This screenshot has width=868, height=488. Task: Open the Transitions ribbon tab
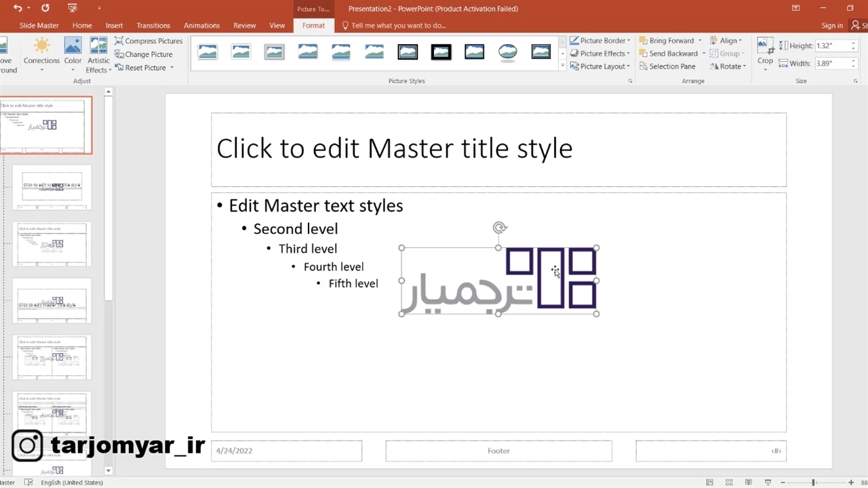[x=153, y=26]
